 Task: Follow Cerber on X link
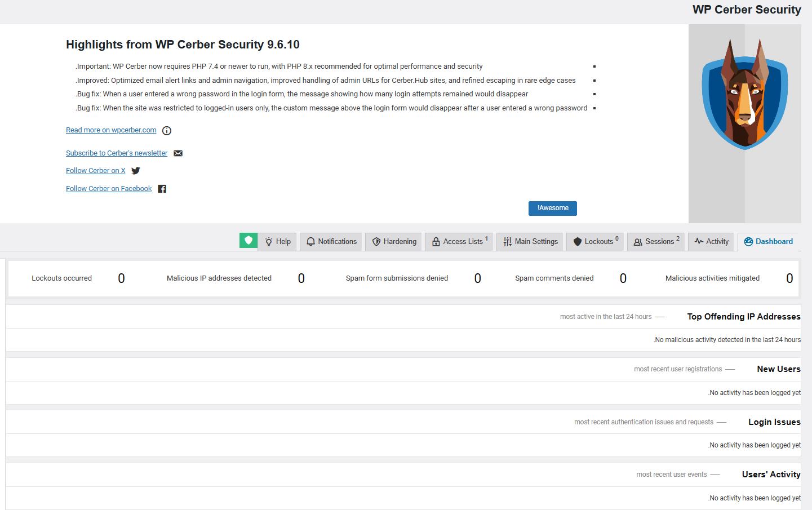tap(96, 171)
